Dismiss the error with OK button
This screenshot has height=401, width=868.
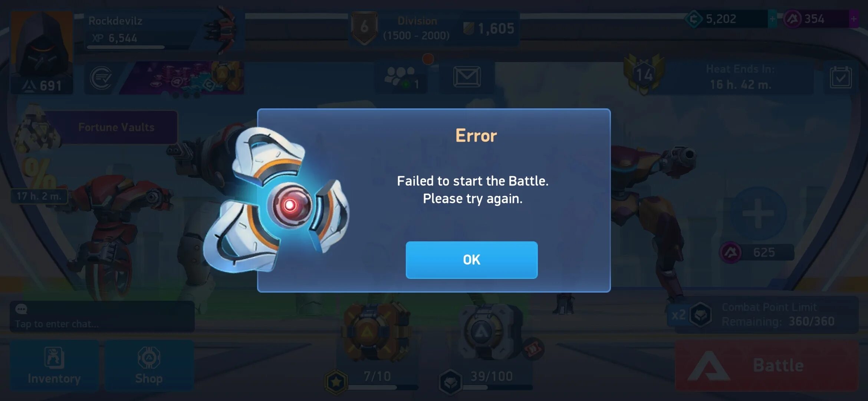coord(471,260)
